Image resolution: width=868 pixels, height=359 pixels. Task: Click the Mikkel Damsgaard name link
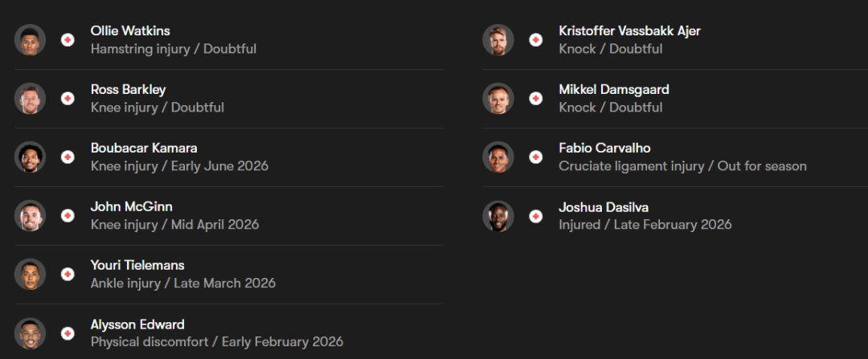[x=613, y=90]
